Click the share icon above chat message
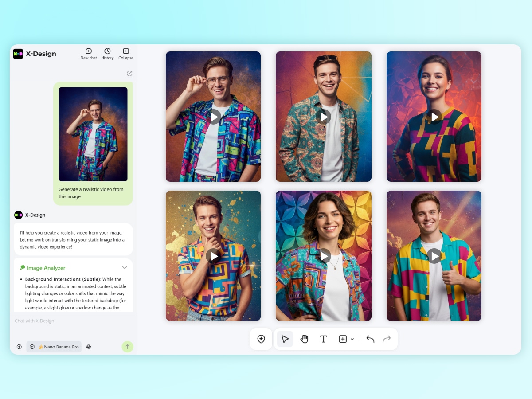532x399 pixels. point(129,74)
